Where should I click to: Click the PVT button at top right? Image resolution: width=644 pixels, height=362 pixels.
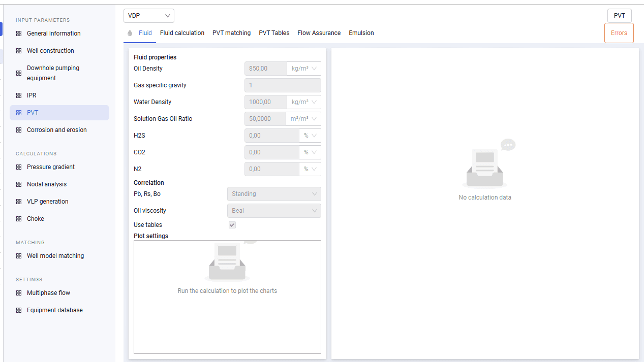pyautogui.click(x=620, y=16)
